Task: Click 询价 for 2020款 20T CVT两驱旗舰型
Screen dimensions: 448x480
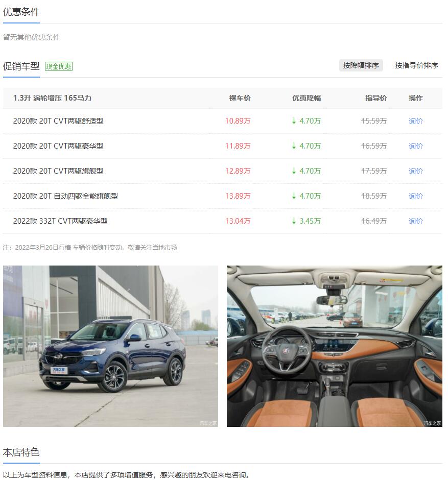Action: point(415,171)
